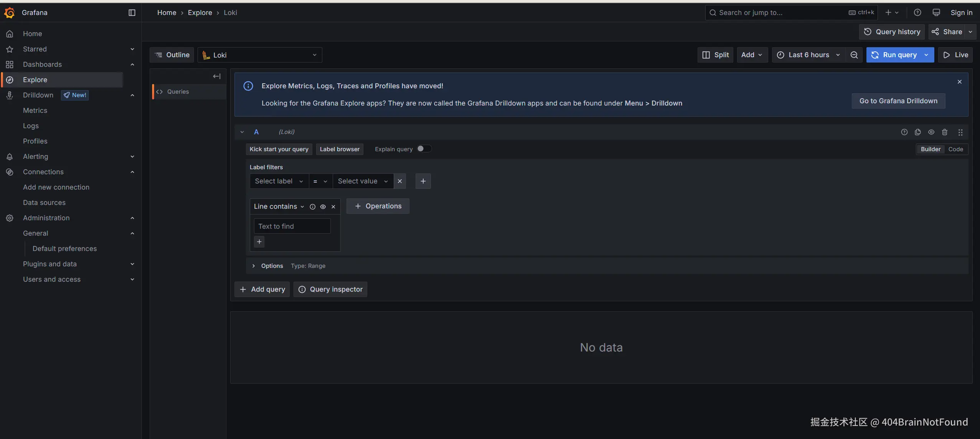Image resolution: width=980 pixels, height=439 pixels.
Task: Open Data sources in sidebar
Action: [x=44, y=203]
